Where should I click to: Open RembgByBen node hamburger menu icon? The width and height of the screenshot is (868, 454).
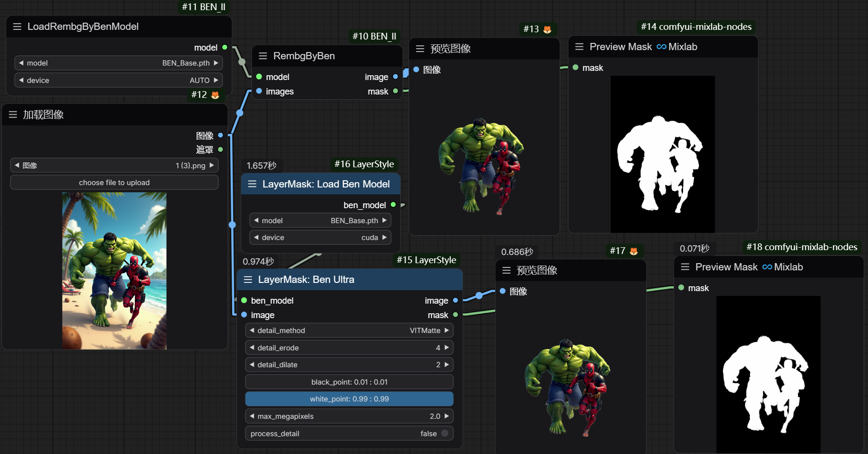(263, 56)
